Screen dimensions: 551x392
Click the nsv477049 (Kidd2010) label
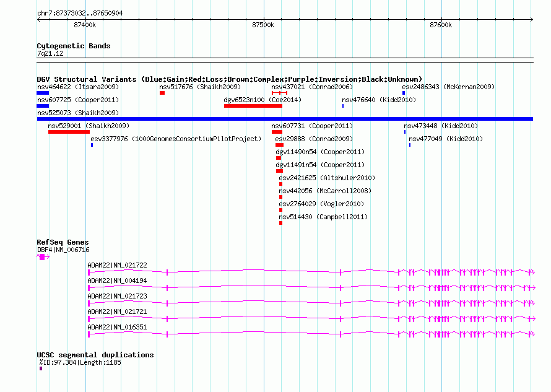pyautogui.click(x=446, y=139)
